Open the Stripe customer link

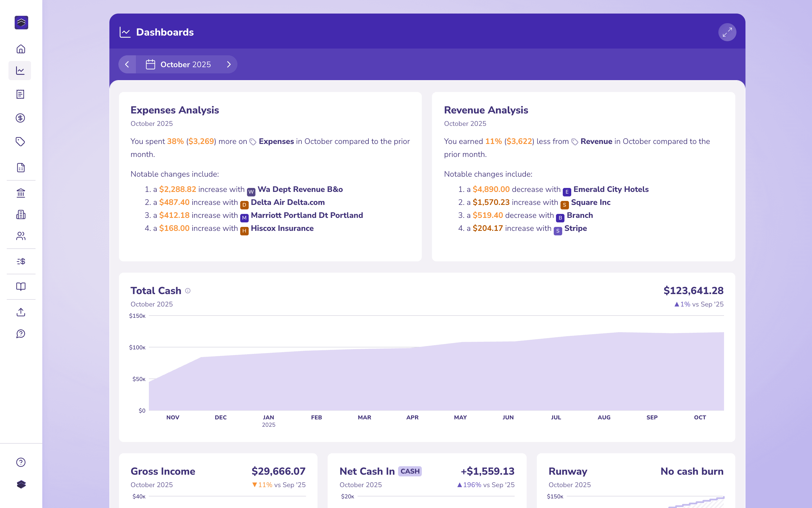pyautogui.click(x=575, y=229)
